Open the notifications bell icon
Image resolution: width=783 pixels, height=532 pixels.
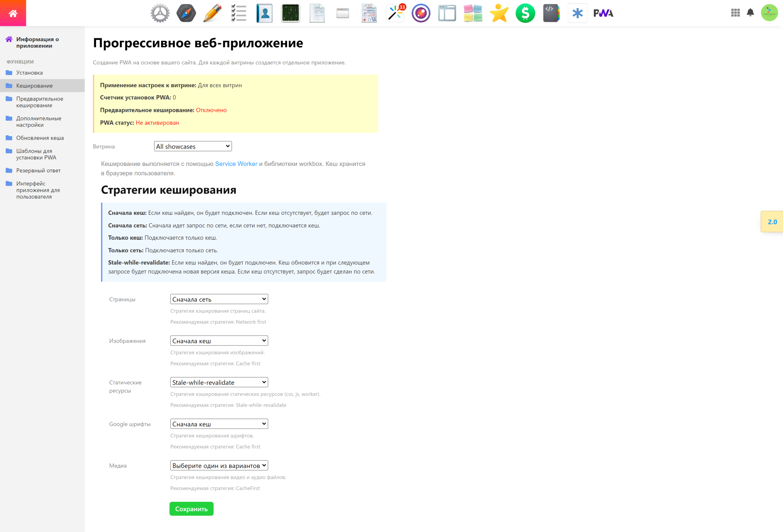750,13
